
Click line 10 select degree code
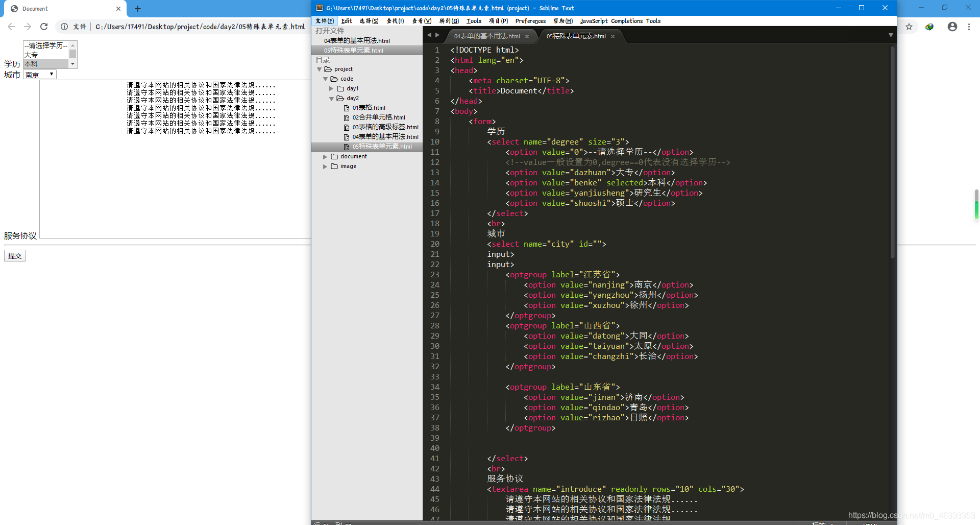558,142
